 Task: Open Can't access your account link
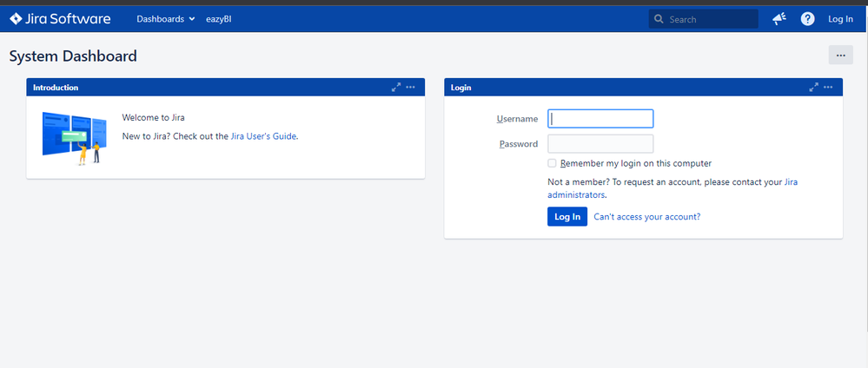pyautogui.click(x=647, y=217)
